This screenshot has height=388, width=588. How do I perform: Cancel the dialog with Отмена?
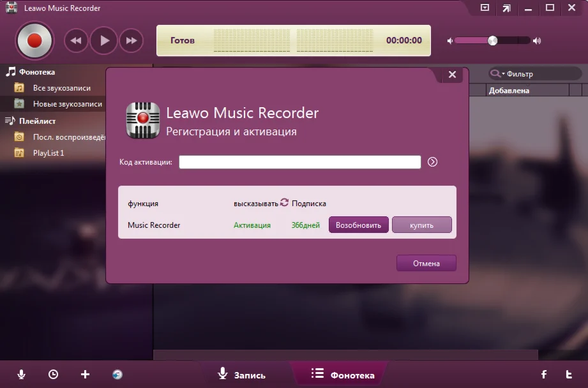(426, 263)
